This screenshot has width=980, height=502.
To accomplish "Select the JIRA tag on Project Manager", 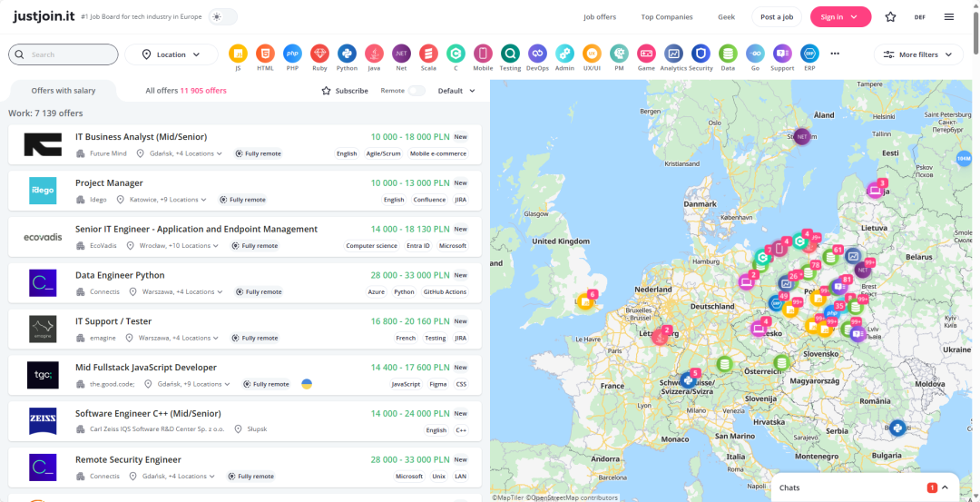I will point(460,200).
